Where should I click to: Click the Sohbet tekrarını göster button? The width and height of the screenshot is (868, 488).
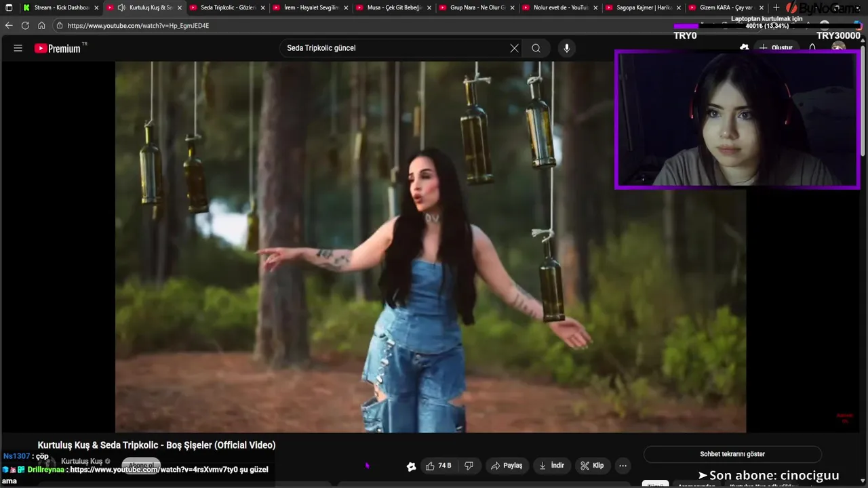pyautogui.click(x=732, y=454)
